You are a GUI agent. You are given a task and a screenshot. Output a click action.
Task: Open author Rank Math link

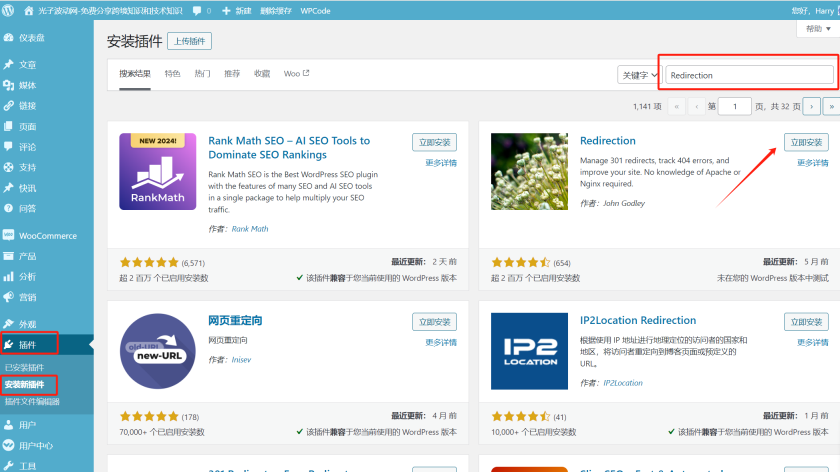coord(250,229)
